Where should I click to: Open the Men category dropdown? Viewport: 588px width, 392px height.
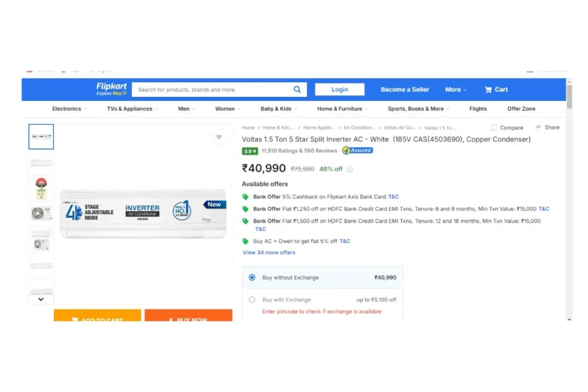tap(187, 109)
